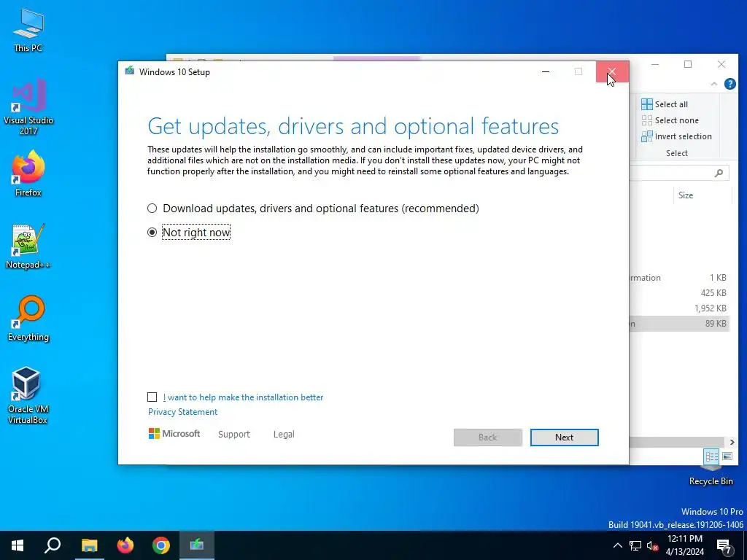Switch Explorer to details view icon
Screen dimensions: 747x560
(712, 456)
